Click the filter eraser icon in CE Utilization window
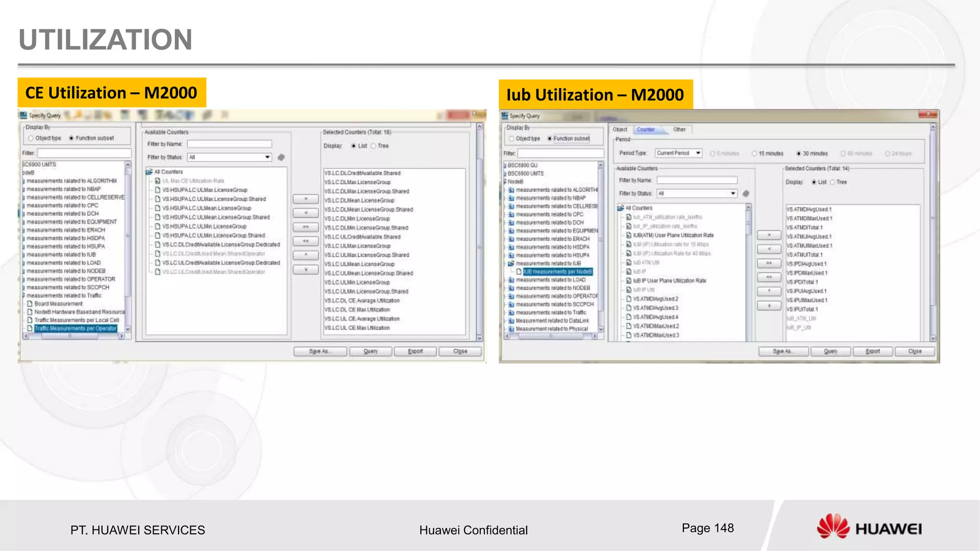Viewport: 980px width, 551px height. [x=281, y=157]
